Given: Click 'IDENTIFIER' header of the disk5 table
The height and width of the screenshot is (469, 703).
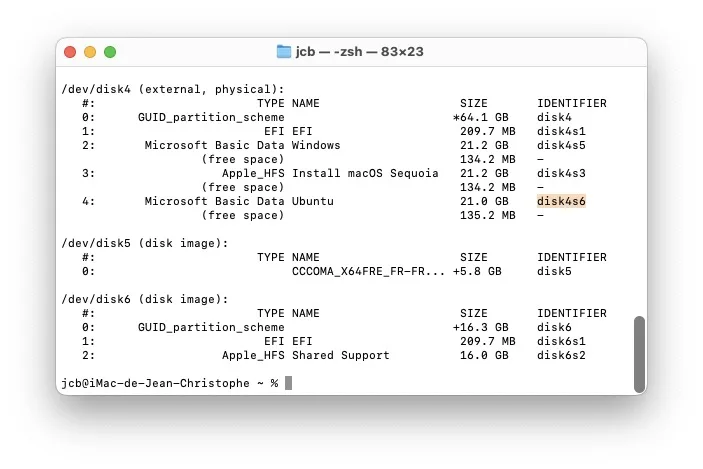Looking at the screenshot, I should (x=572, y=257).
